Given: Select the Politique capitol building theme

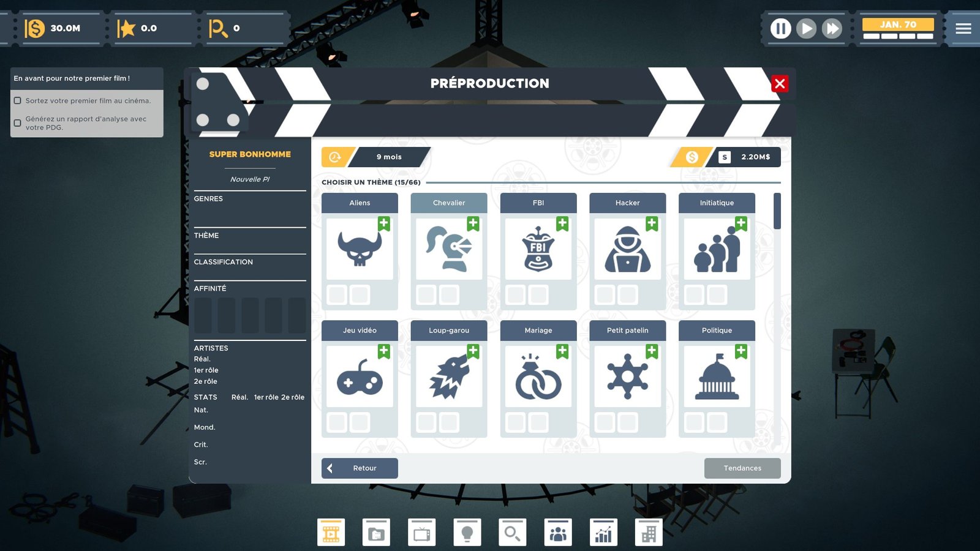Looking at the screenshot, I should pyautogui.click(x=717, y=377).
